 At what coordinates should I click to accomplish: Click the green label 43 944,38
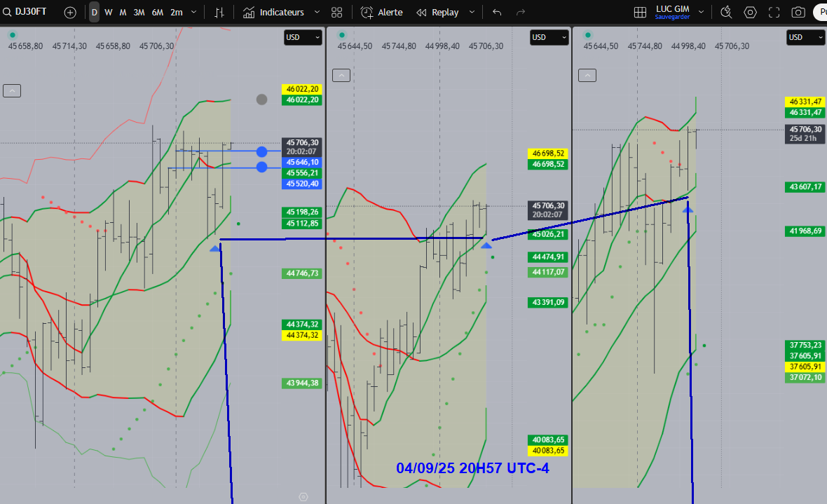tap(302, 383)
